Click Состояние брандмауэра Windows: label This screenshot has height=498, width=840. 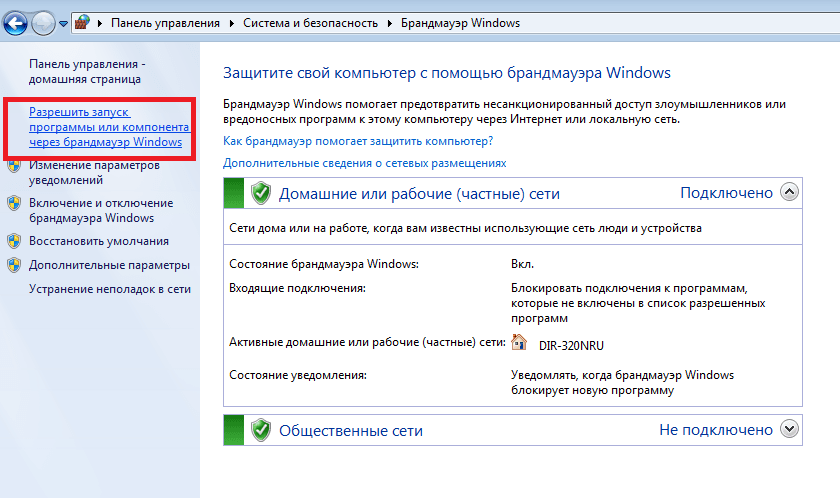click(324, 264)
